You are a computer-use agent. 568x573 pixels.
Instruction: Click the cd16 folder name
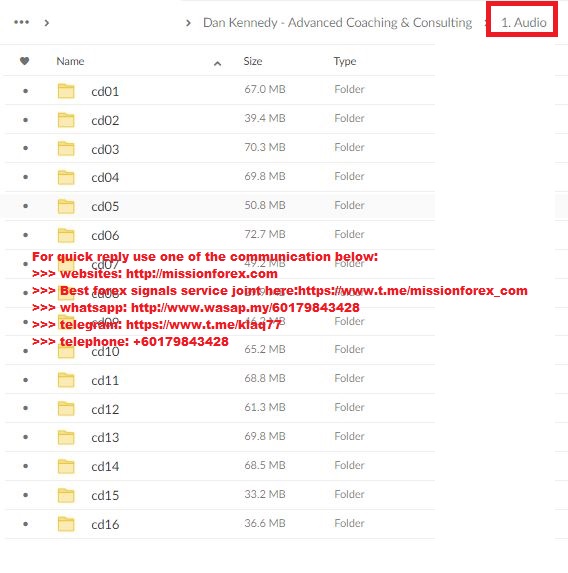point(105,524)
